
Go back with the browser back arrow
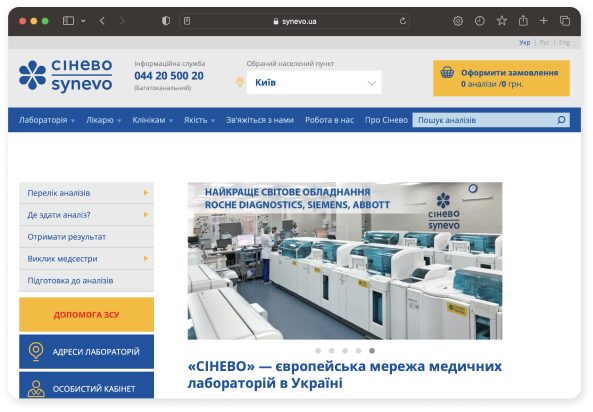pyautogui.click(x=102, y=21)
